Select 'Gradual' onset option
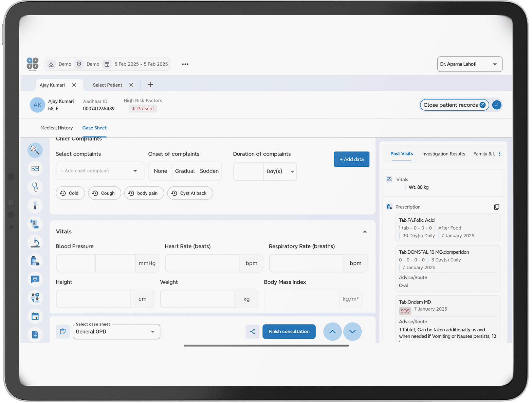Image resolution: width=532 pixels, height=403 pixels. click(185, 171)
